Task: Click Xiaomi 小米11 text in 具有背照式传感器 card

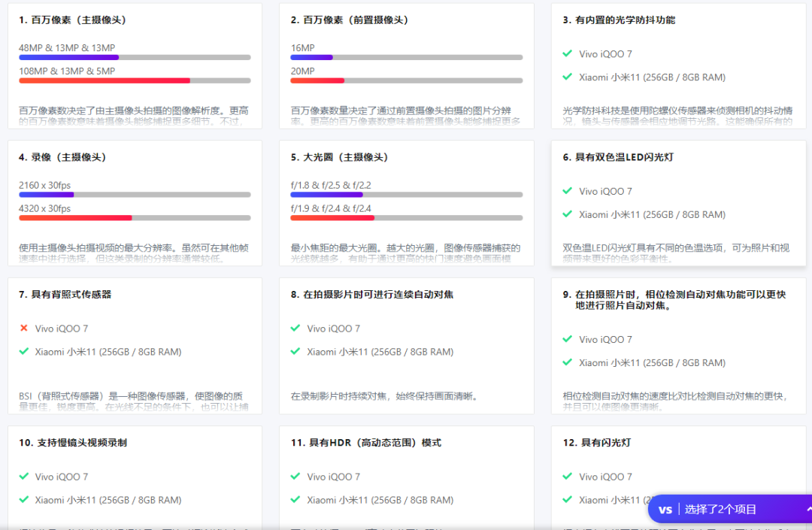Action: pyautogui.click(x=108, y=351)
